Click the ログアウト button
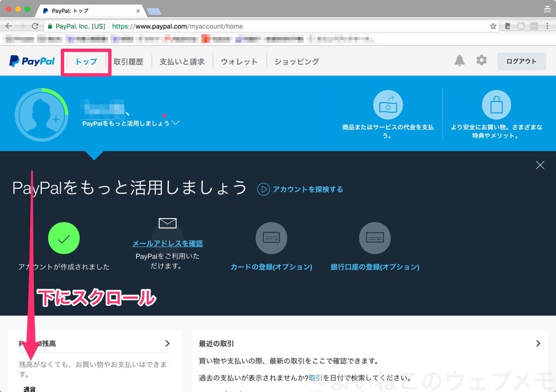The width and height of the screenshot is (556, 392). click(x=521, y=60)
